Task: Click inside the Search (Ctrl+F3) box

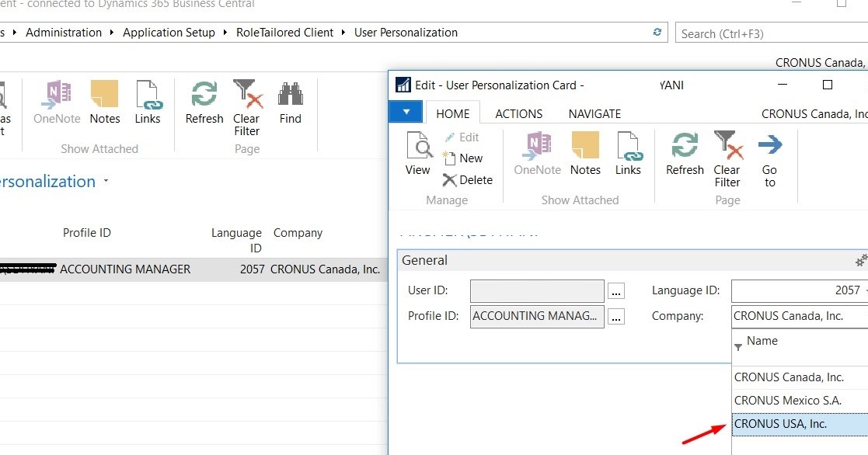Action: click(769, 33)
